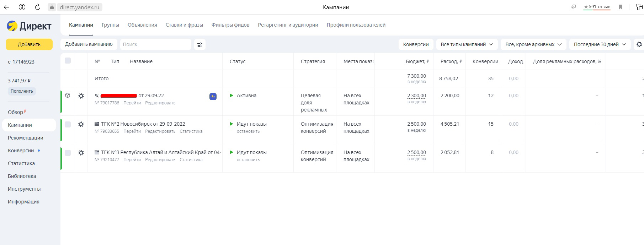
Task: Click Редактировать link under campaign 79033655
Action: pos(160,131)
